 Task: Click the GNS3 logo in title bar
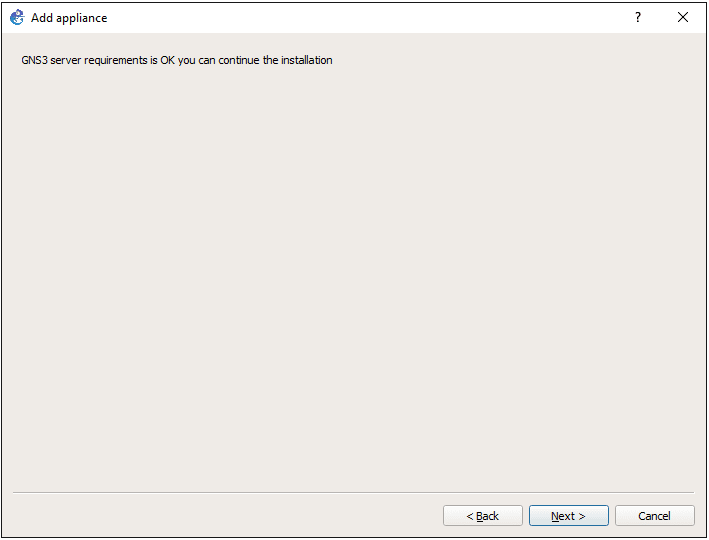[x=17, y=17]
